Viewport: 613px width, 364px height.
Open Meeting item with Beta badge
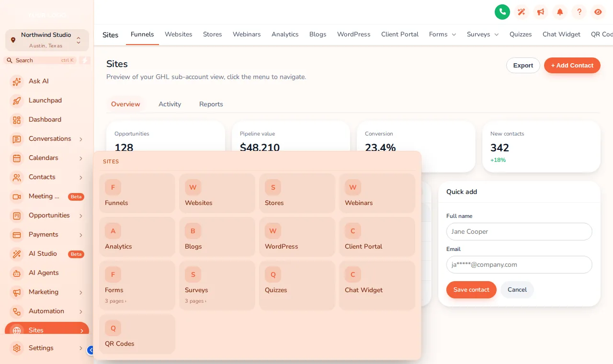[47, 196]
